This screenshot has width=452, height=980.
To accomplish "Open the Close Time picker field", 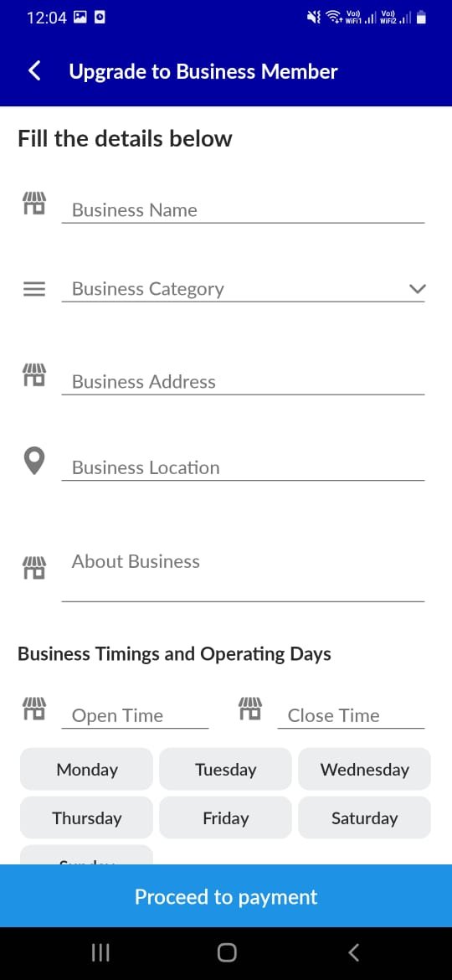I will (351, 715).
